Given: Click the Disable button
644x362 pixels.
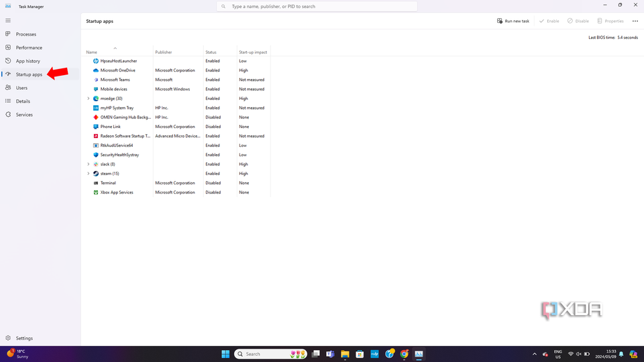Looking at the screenshot, I should (578, 21).
